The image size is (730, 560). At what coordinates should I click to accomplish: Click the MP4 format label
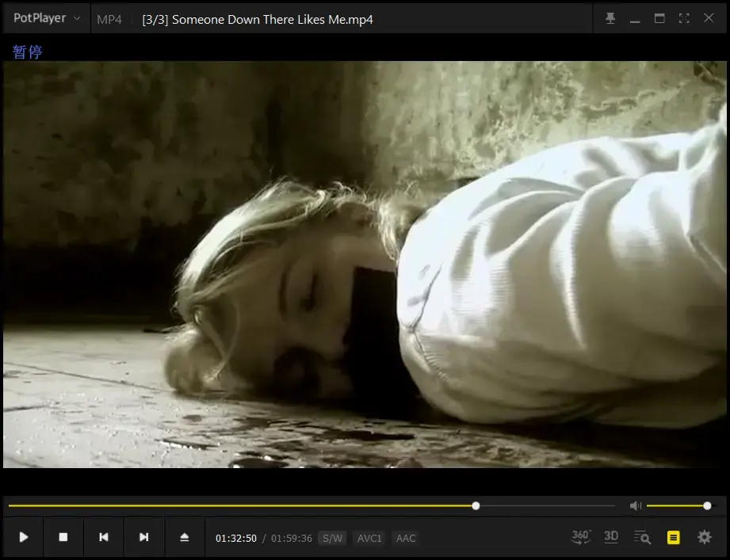click(x=109, y=19)
